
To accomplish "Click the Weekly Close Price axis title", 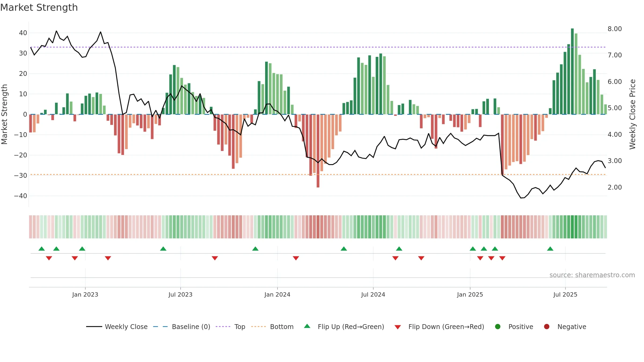I will coord(633,114).
